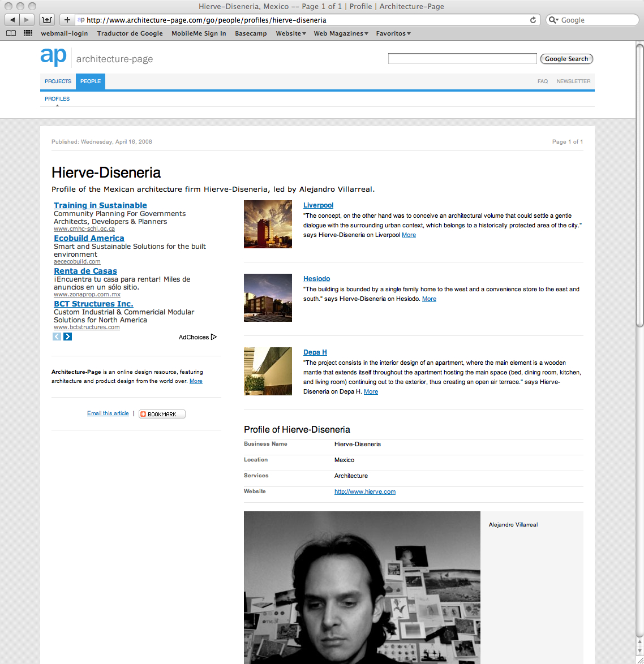The height and width of the screenshot is (664, 644).
Task: Open Top Sites grid icon
Action: 28,33
